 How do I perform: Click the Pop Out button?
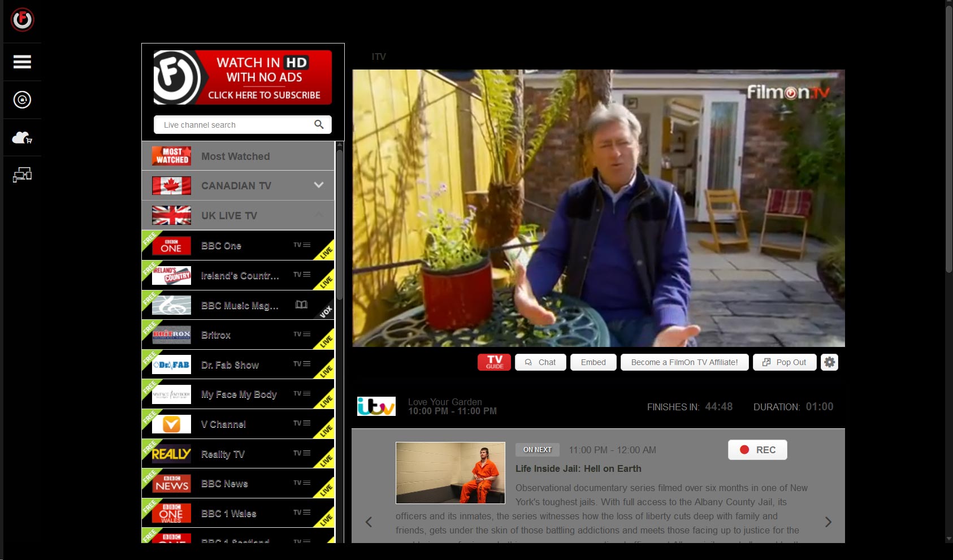pyautogui.click(x=785, y=362)
